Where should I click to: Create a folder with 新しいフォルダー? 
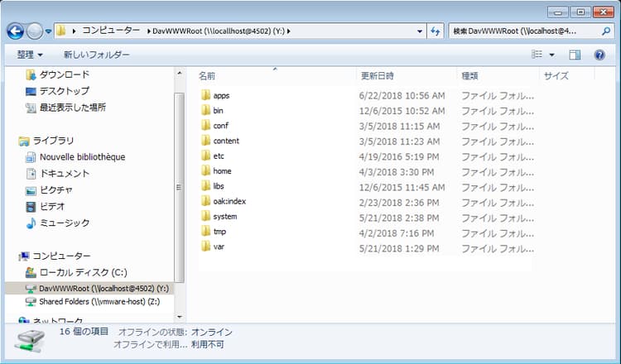[x=97, y=55]
